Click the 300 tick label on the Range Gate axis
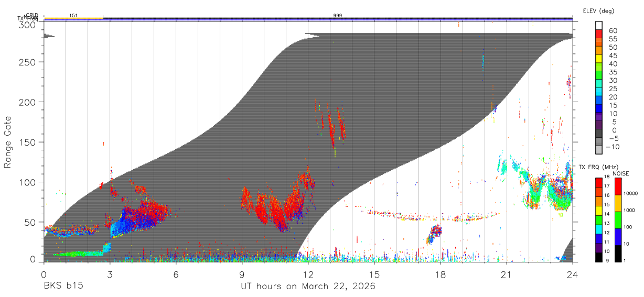Image resolution: width=644 pixels, height=297 pixels. (x=27, y=25)
